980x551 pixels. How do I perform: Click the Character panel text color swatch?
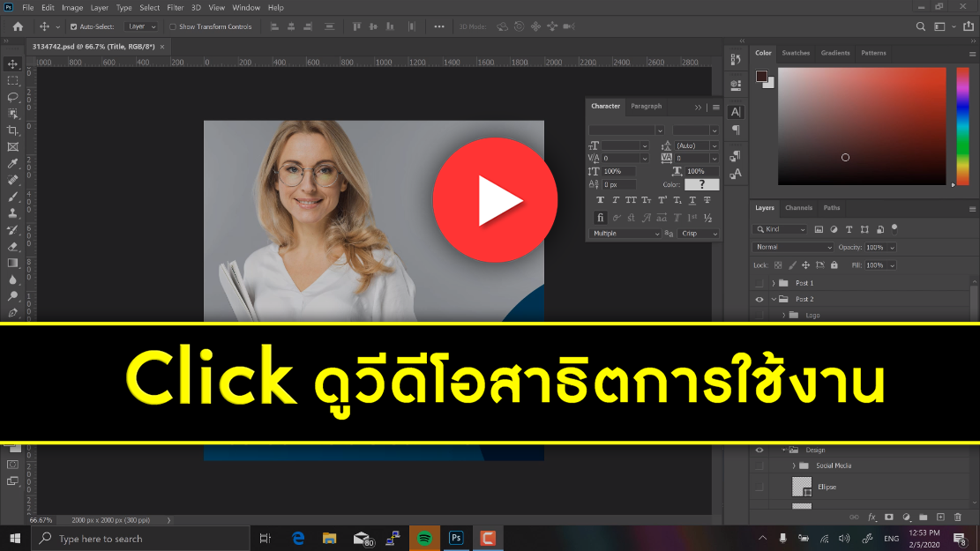click(701, 184)
